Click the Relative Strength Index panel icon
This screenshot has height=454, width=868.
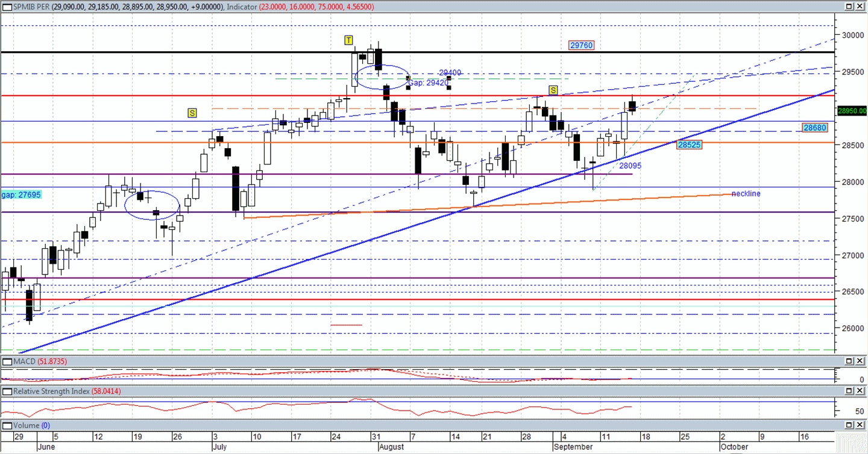(7, 391)
